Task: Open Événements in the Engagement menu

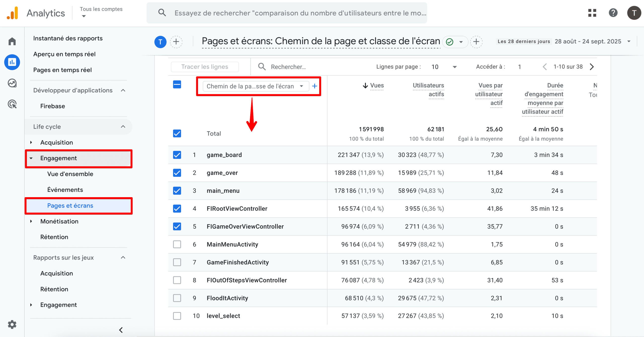Action: [65, 190]
